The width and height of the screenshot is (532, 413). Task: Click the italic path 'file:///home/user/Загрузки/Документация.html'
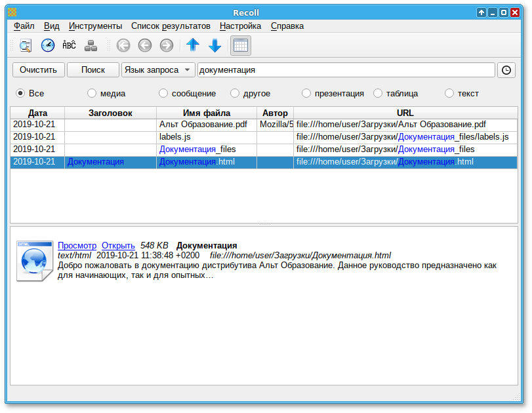click(x=300, y=255)
